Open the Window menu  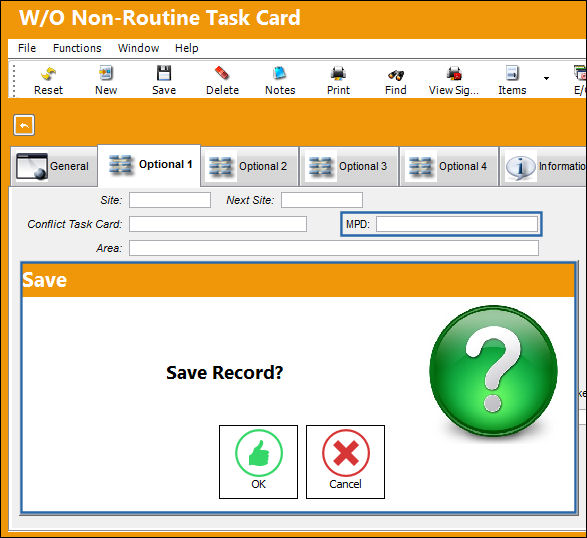point(139,48)
